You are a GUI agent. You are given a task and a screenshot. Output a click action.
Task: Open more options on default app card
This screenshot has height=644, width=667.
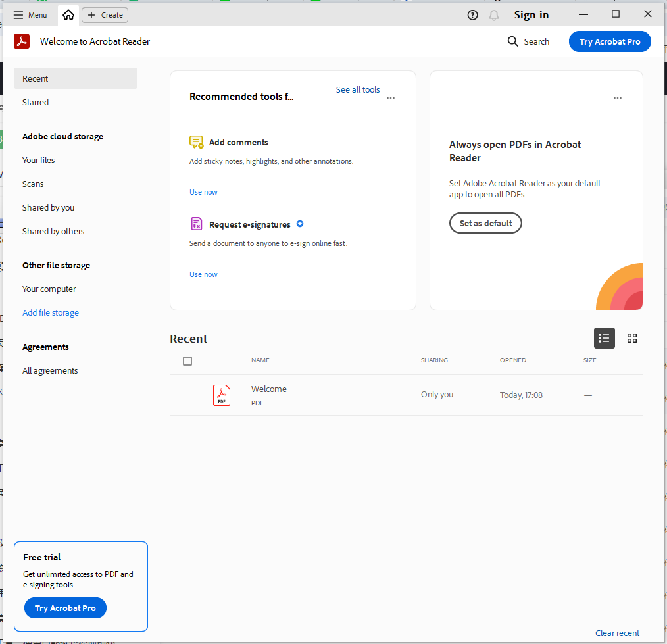coord(617,98)
